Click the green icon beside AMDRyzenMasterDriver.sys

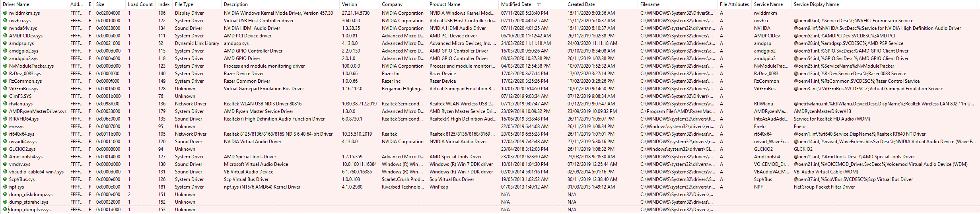pos(5,111)
